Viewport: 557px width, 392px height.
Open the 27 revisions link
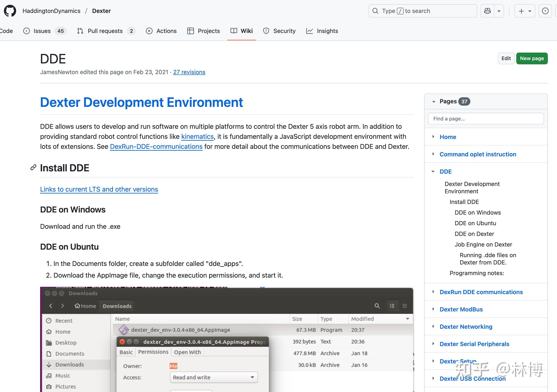[x=189, y=72]
